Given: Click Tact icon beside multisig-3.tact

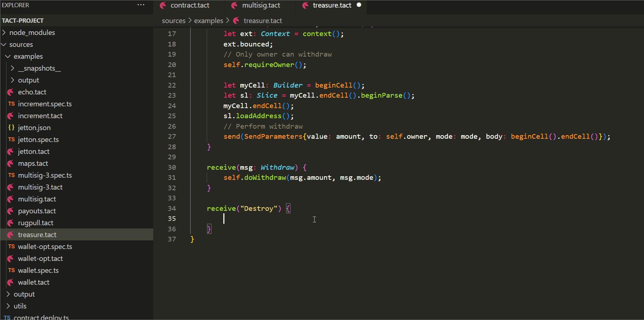Looking at the screenshot, I should coord(11,187).
